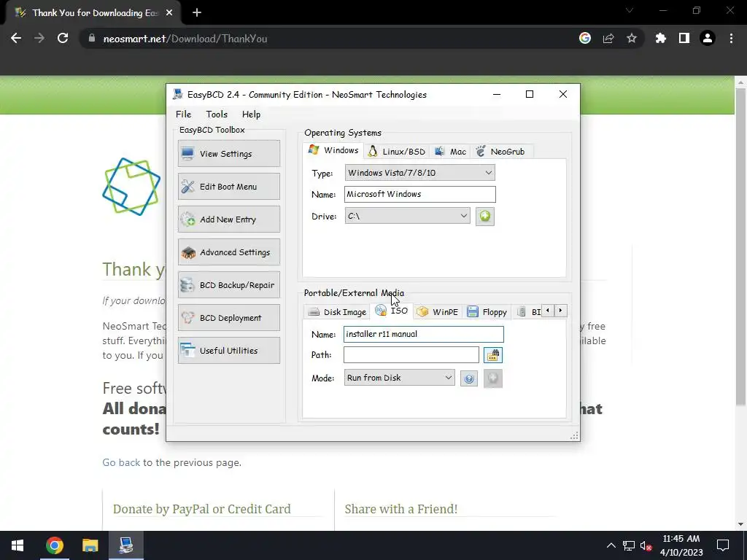Click the tab scroll right arrow
The image size is (747, 560).
click(560, 311)
